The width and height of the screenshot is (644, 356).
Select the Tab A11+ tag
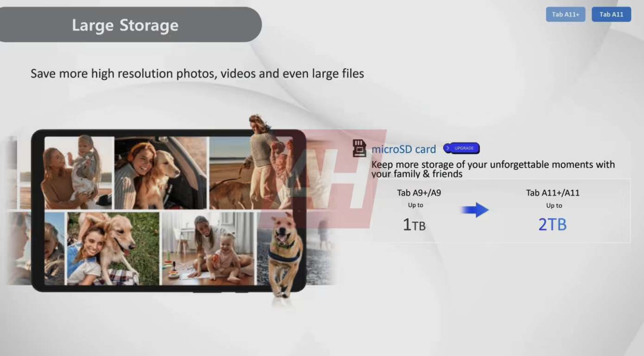(x=565, y=14)
